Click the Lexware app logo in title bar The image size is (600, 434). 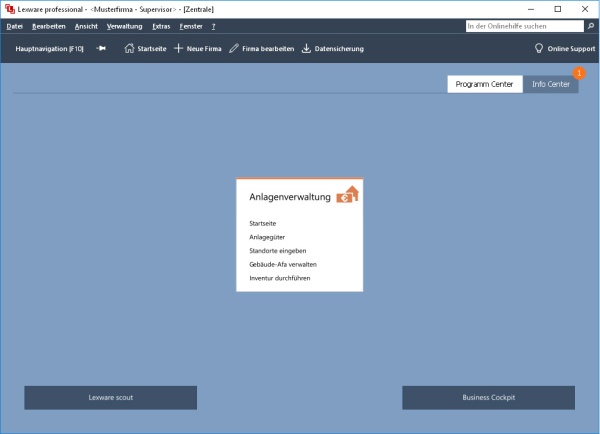[x=10, y=9]
